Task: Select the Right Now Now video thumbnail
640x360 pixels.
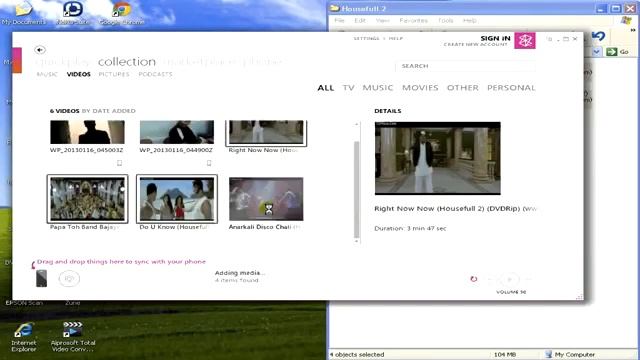Action: [x=266, y=133]
